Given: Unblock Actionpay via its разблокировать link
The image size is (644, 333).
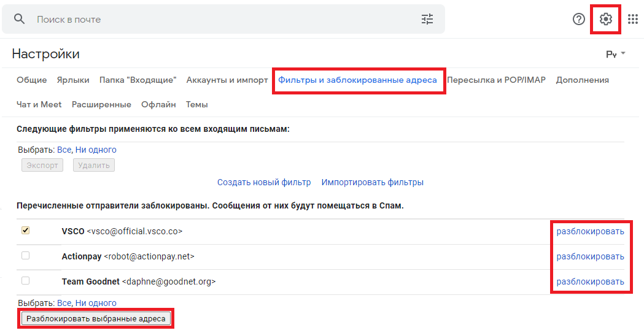Looking at the screenshot, I should 590,256.
